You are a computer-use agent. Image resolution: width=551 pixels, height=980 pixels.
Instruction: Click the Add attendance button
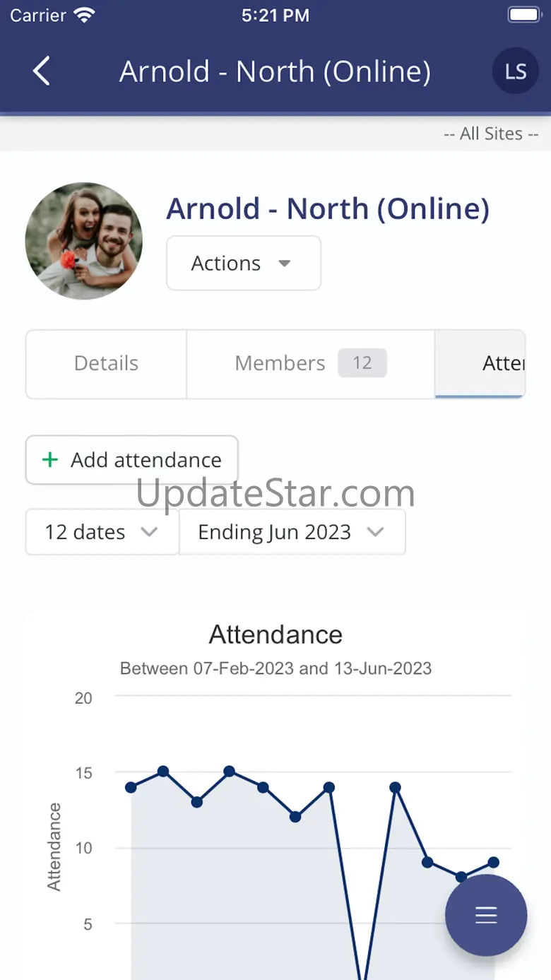(132, 460)
